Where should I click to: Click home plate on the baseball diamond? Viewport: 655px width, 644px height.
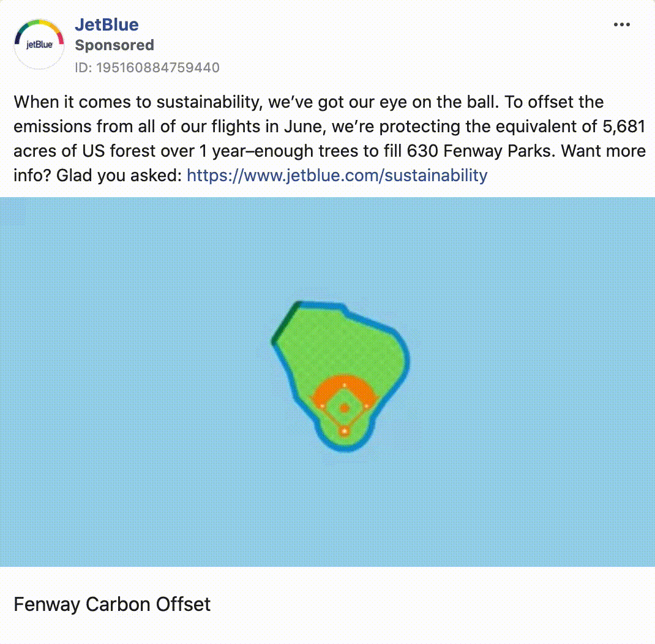point(344,430)
